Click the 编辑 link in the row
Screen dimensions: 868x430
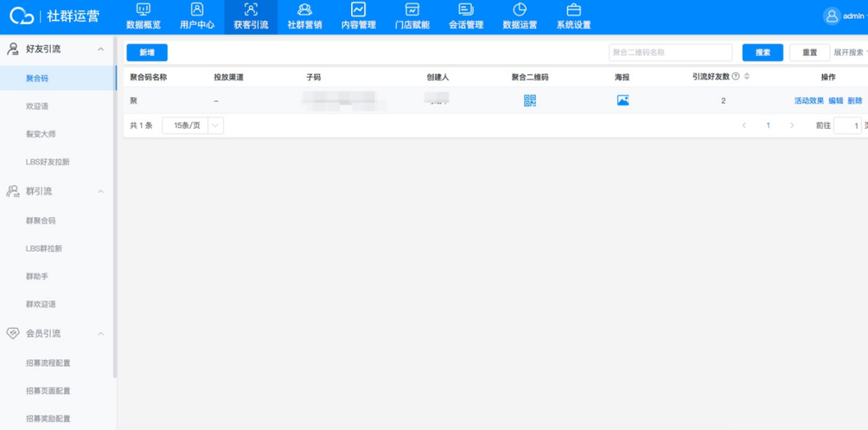tap(836, 100)
